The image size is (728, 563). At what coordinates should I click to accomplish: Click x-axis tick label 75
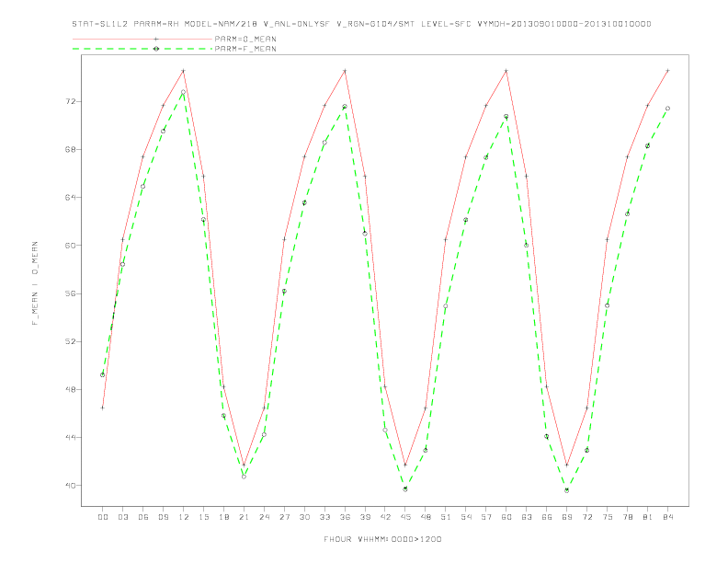608,517
